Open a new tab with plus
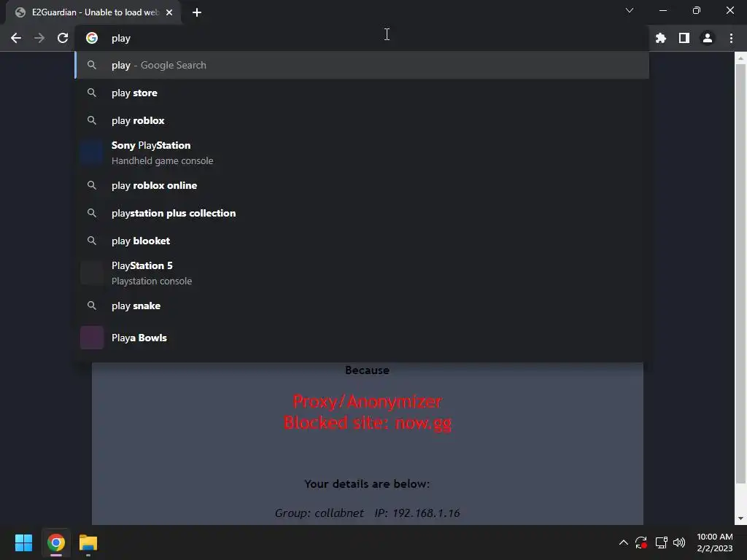 coord(197,12)
